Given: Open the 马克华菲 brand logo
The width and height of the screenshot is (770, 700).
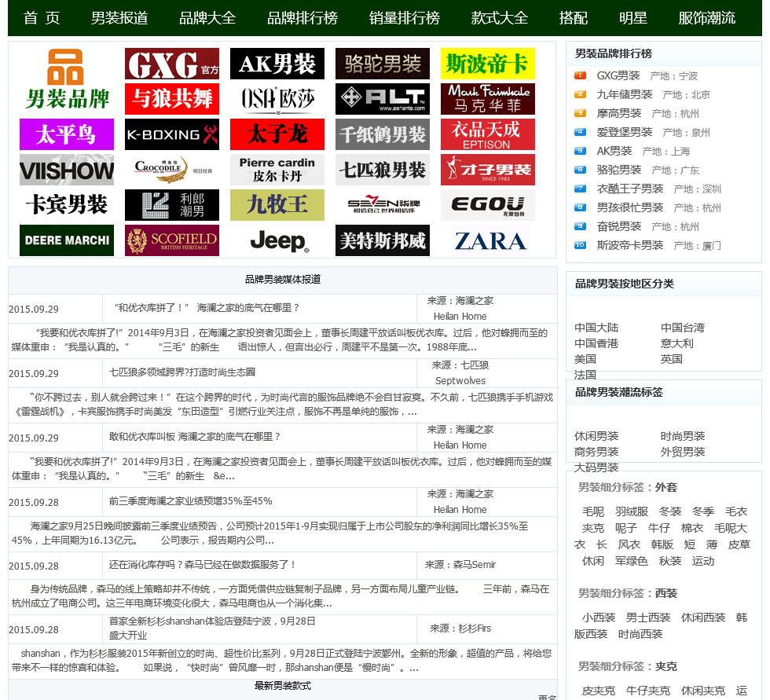Looking at the screenshot, I should pyautogui.click(x=488, y=99).
